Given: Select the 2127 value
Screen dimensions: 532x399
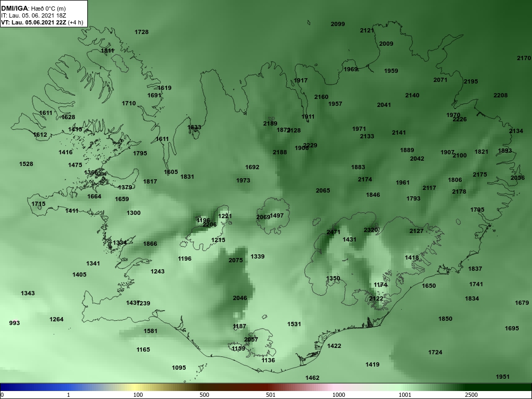Looking at the screenshot, I should coord(417,231).
